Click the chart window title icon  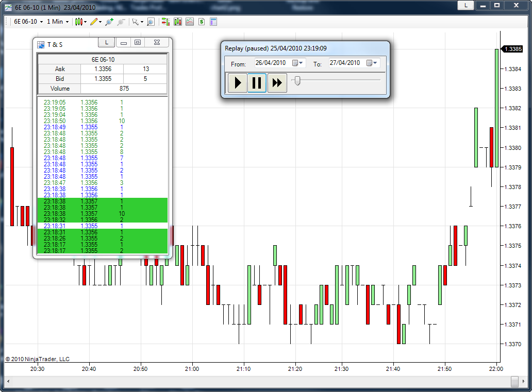click(8, 7)
